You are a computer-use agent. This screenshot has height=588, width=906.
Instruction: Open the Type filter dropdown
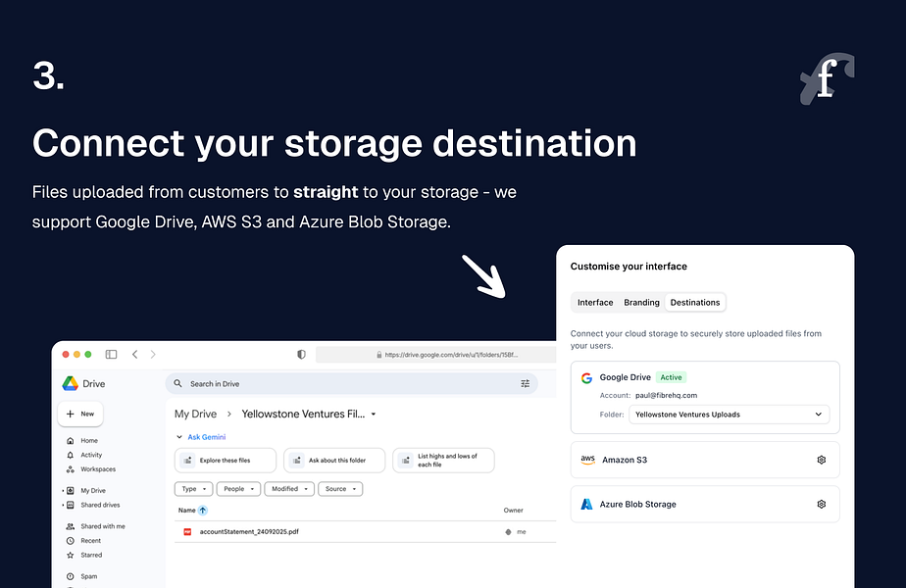pyautogui.click(x=193, y=489)
